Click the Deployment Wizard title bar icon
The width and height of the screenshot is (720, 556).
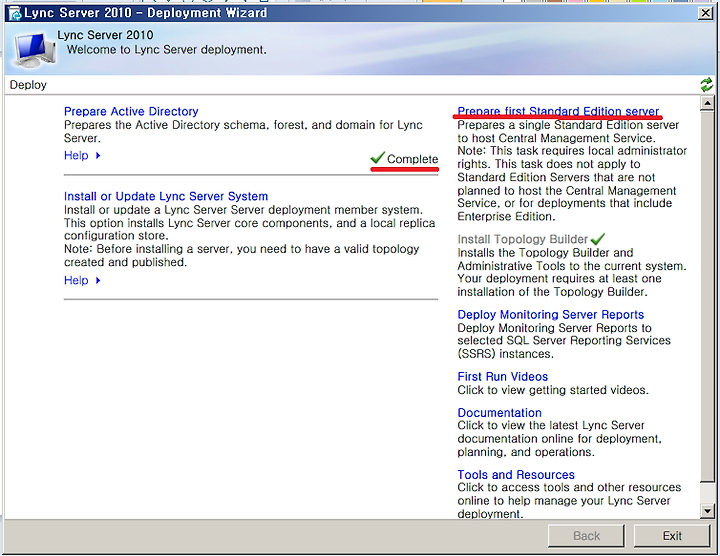(15, 13)
